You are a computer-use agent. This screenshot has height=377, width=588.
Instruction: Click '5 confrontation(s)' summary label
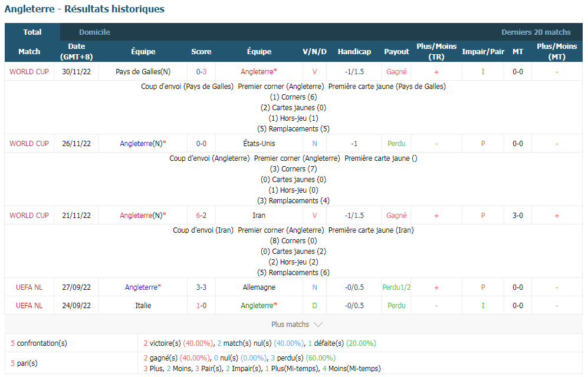[x=39, y=343]
